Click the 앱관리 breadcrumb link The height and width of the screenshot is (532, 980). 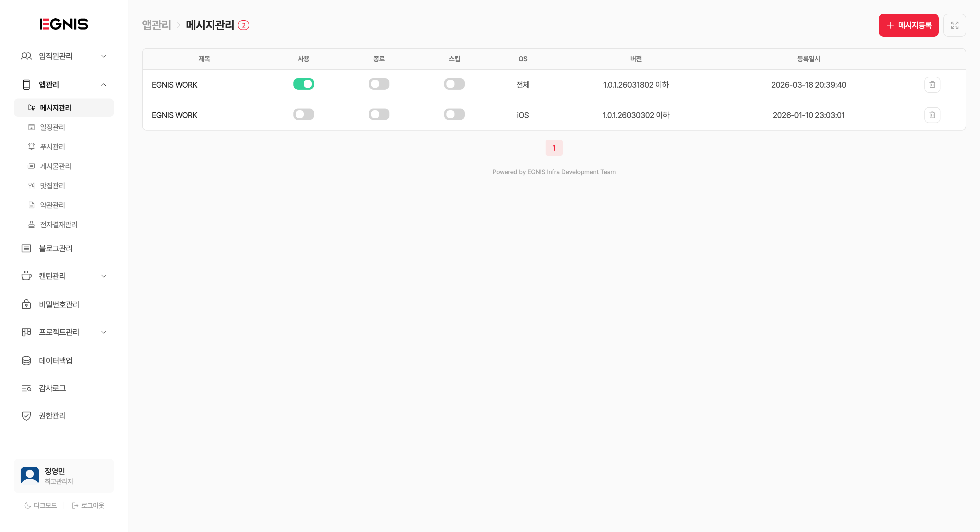click(x=156, y=25)
